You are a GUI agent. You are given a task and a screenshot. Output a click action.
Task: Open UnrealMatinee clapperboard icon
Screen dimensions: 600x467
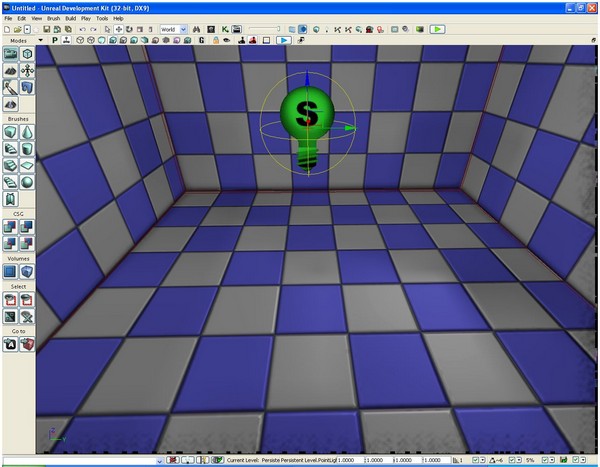pyautogui.click(x=237, y=29)
